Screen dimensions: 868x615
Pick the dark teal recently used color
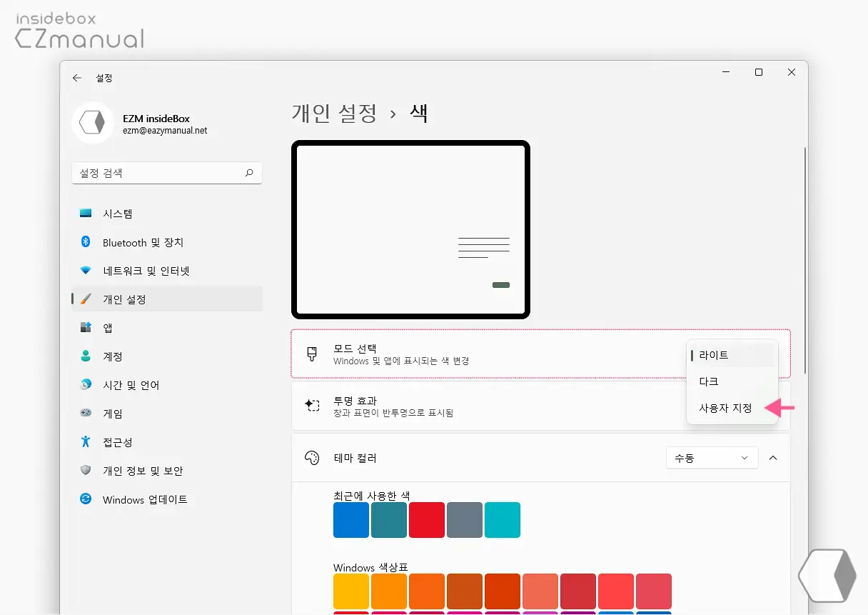pyautogui.click(x=389, y=520)
